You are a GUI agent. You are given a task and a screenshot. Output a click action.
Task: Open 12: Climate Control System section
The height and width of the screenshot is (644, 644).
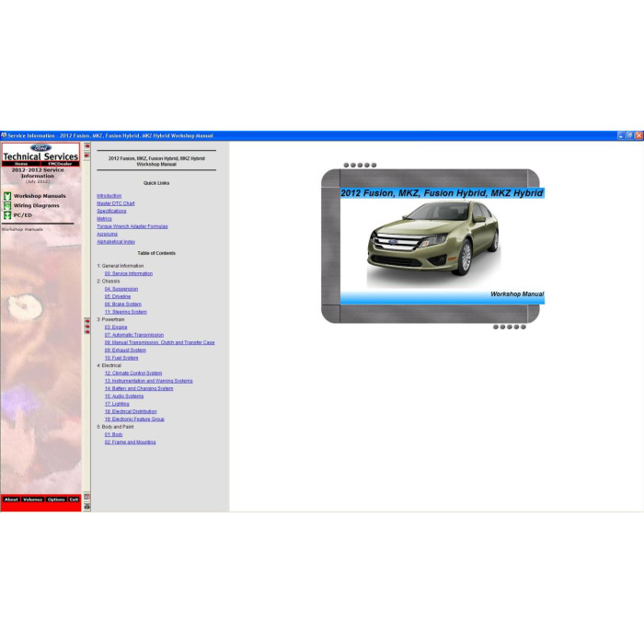pos(133,374)
